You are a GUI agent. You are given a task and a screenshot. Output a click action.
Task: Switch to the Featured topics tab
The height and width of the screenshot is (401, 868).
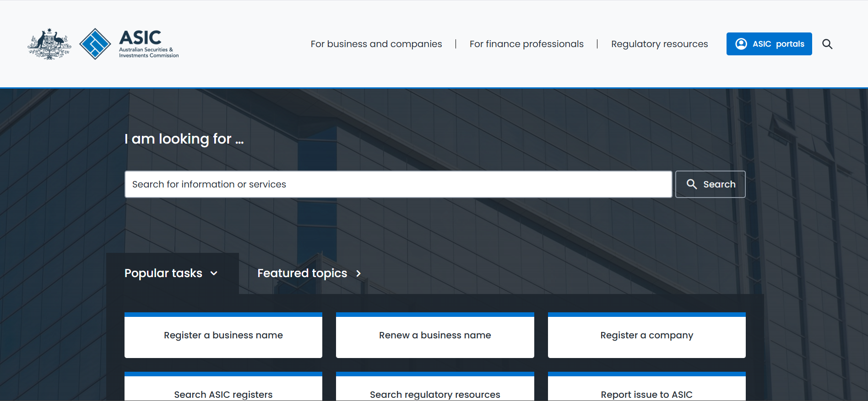(x=309, y=273)
